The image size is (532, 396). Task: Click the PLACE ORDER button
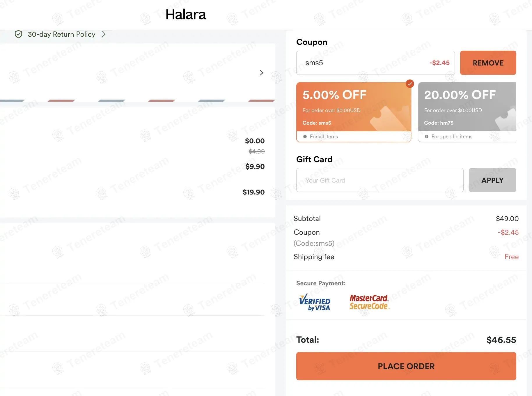406,366
